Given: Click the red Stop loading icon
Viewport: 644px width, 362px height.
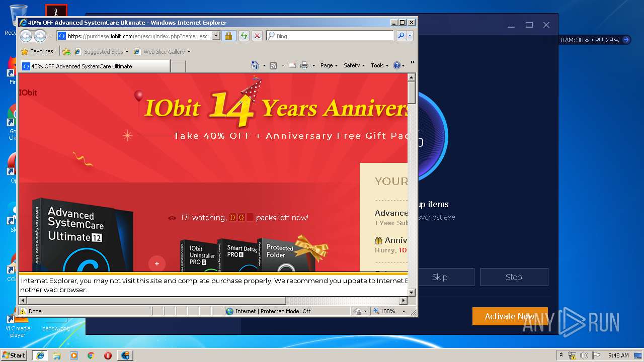Looking at the screenshot, I should 257,36.
